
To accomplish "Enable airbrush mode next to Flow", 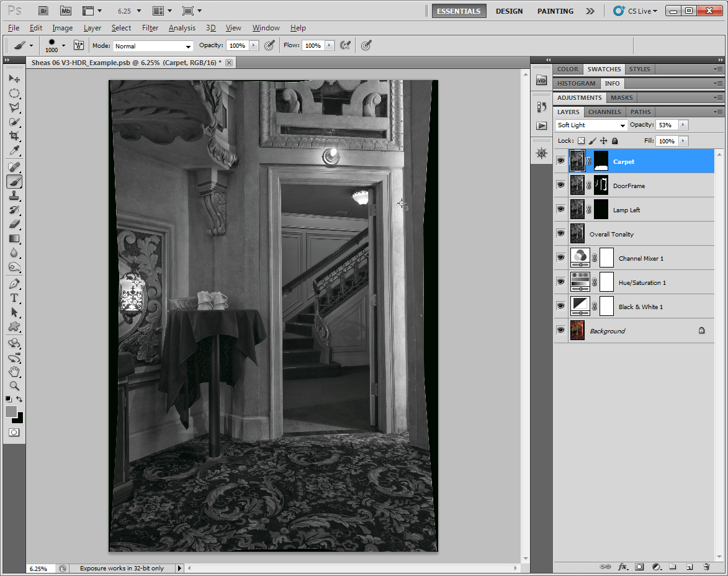I will [346, 45].
